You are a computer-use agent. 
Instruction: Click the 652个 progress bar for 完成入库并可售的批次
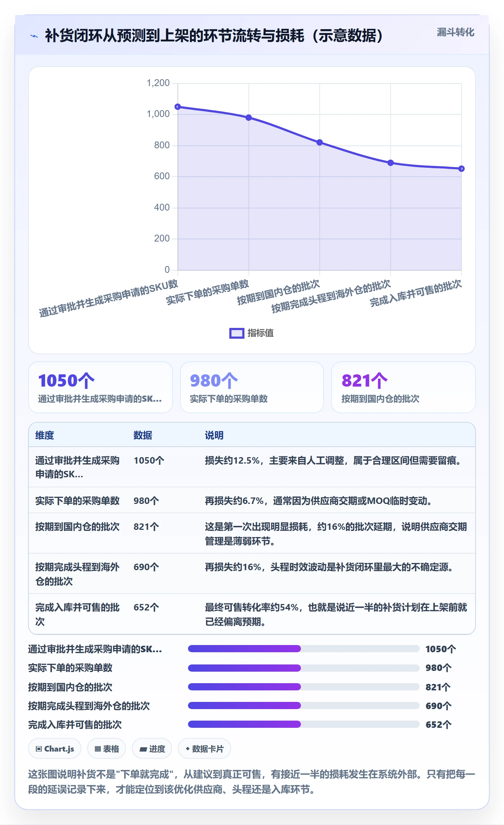tap(304, 724)
